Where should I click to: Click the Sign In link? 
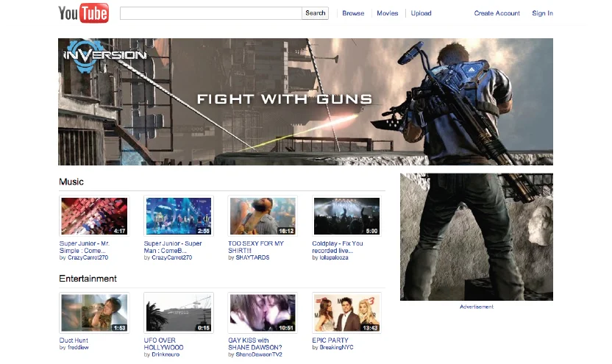[x=543, y=13]
